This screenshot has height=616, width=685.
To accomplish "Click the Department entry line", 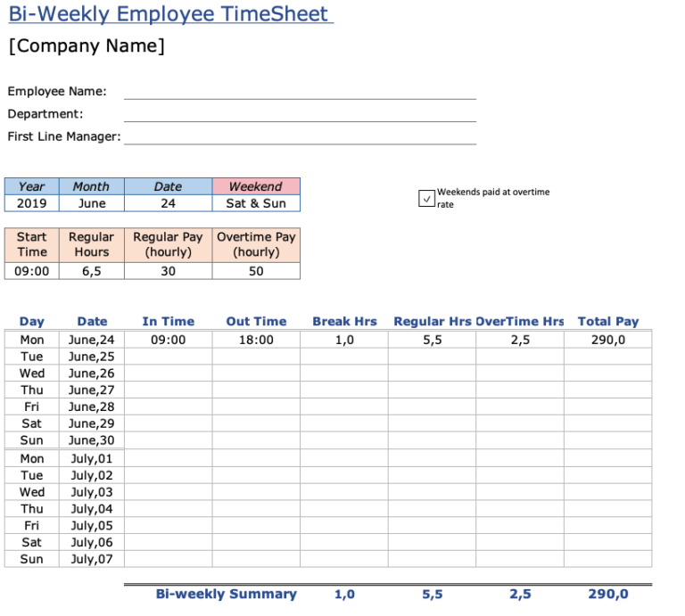I will [300, 115].
